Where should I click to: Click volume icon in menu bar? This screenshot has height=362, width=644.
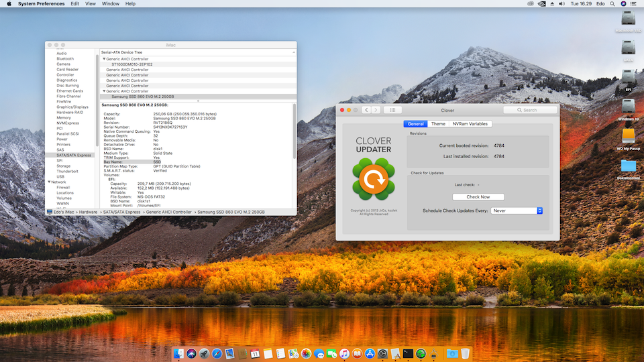coord(562,4)
